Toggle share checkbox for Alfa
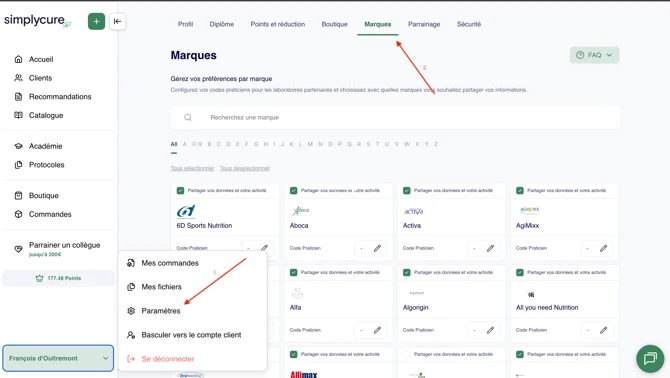 (294, 273)
